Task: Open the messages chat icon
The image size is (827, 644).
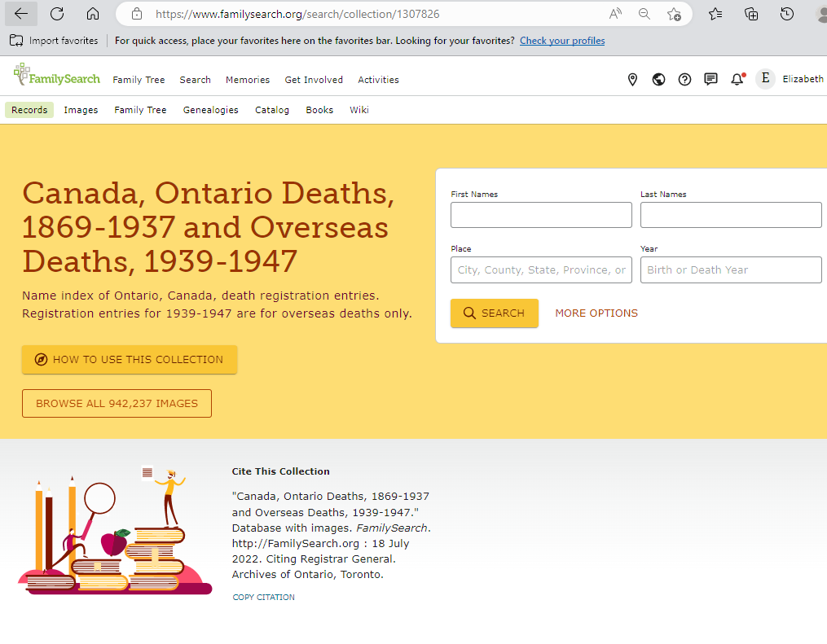Action: [710, 80]
